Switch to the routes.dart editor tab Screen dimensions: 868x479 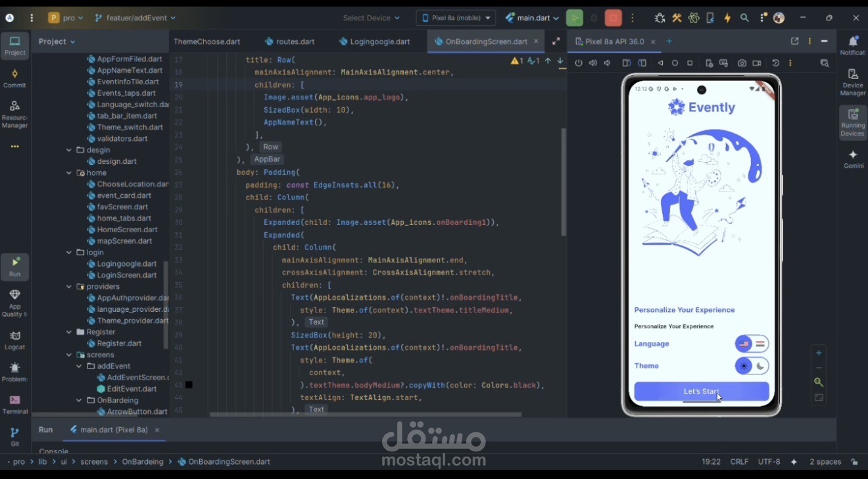pyautogui.click(x=294, y=41)
